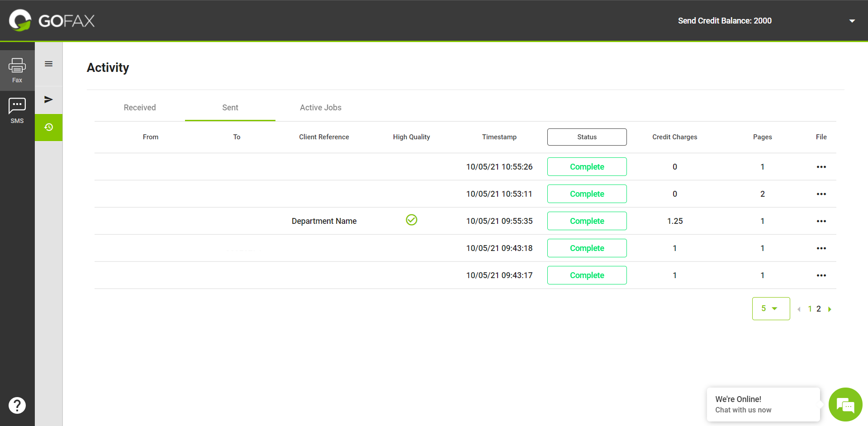Viewport: 868px width, 426px height.
Task: Open the We're Online chat popup
Action: click(764, 404)
